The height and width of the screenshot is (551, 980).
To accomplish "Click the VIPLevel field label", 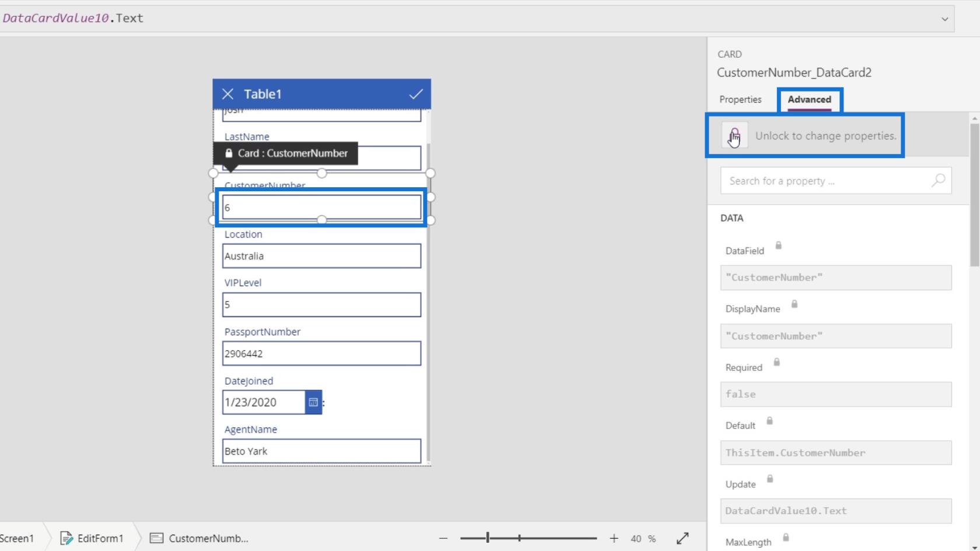I will [243, 282].
